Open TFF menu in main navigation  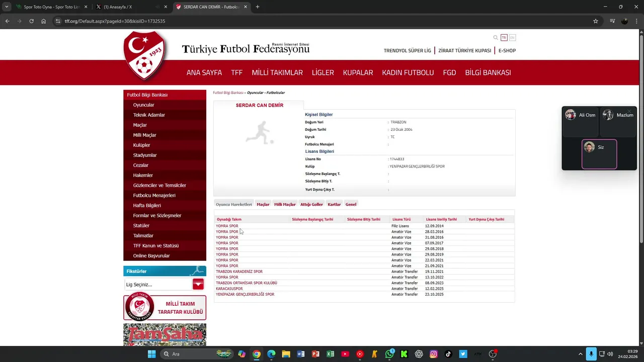point(236,72)
